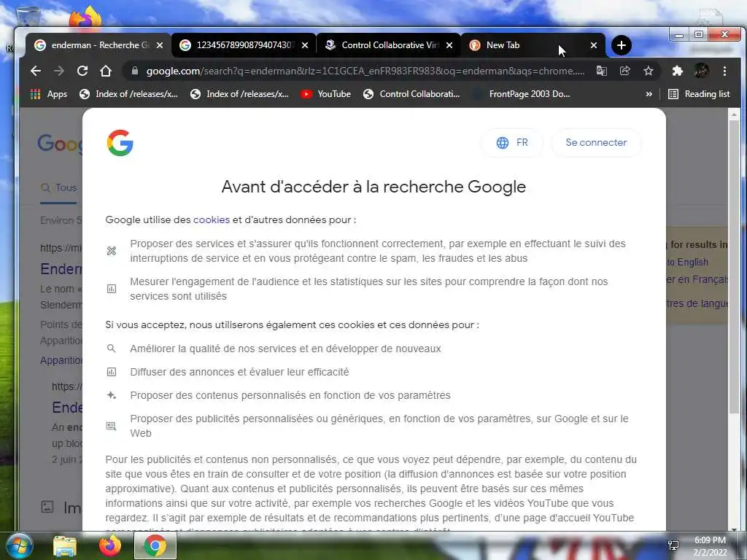The height and width of the screenshot is (560, 747).
Task: Click the Google G logo in the dialog
Action: tap(120, 143)
